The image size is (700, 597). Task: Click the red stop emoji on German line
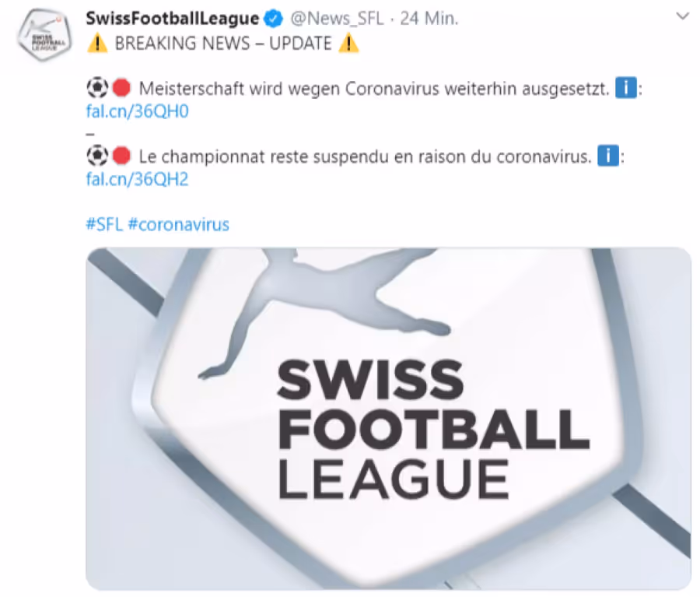121,88
